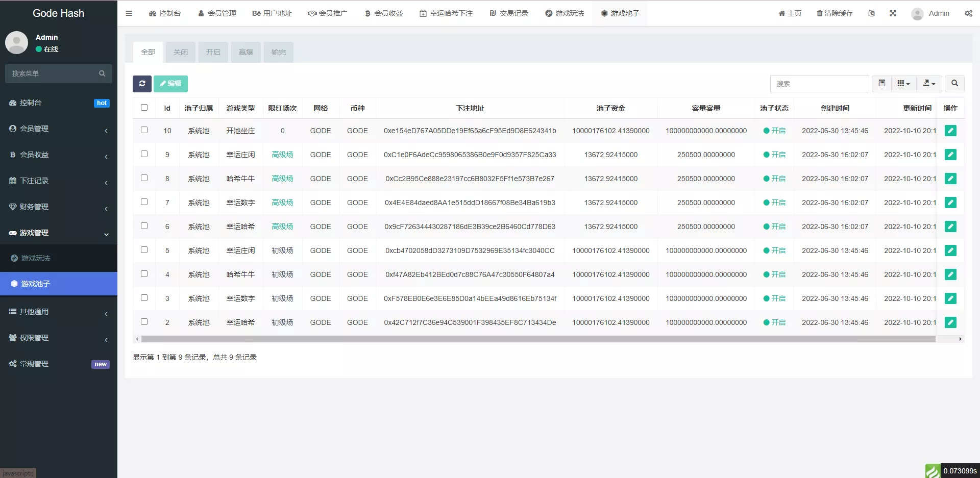980x478 pixels.
Task: Select all rows via header checkbox
Action: pos(144,108)
